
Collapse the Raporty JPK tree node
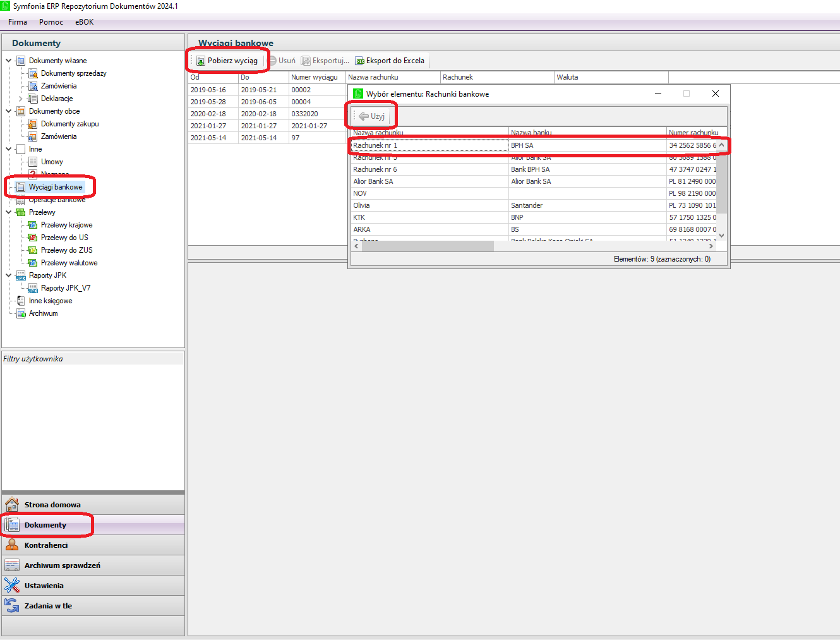click(9, 275)
